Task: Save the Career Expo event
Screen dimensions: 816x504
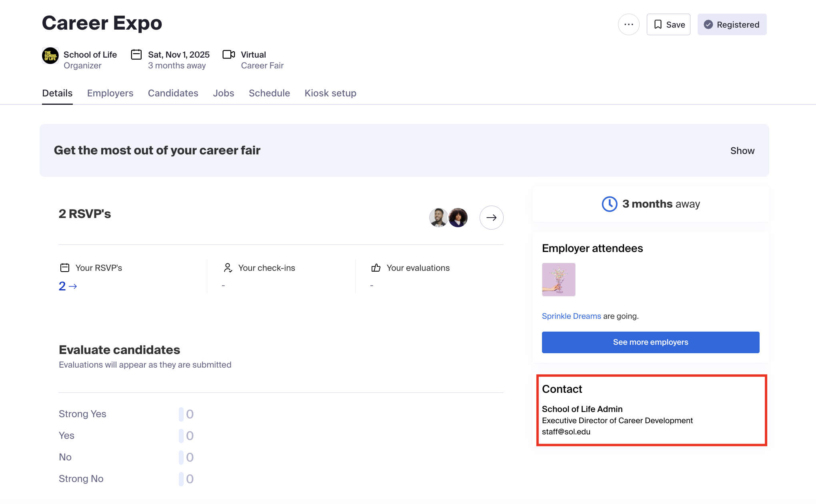Action: tap(668, 24)
